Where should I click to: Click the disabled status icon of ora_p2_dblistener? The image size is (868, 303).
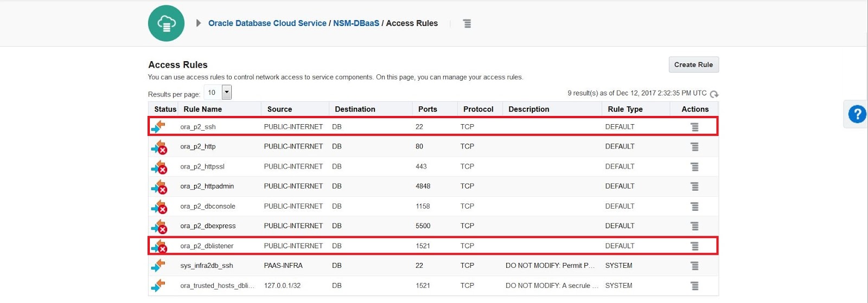(x=159, y=246)
